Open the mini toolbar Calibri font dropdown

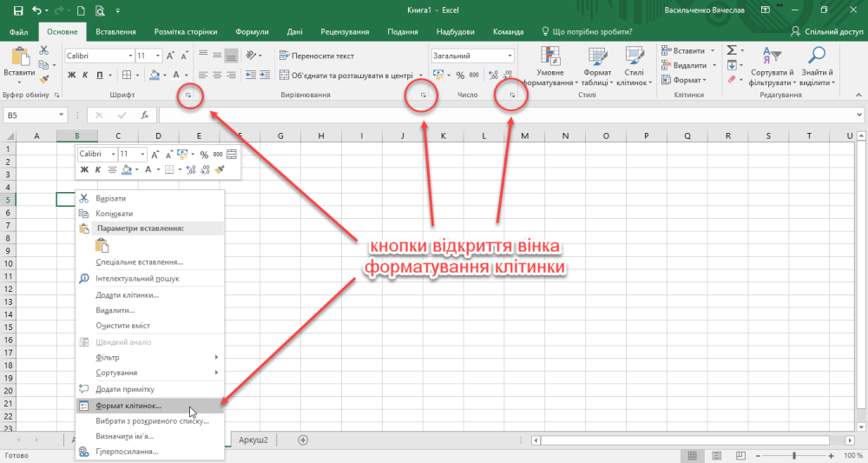(114, 154)
